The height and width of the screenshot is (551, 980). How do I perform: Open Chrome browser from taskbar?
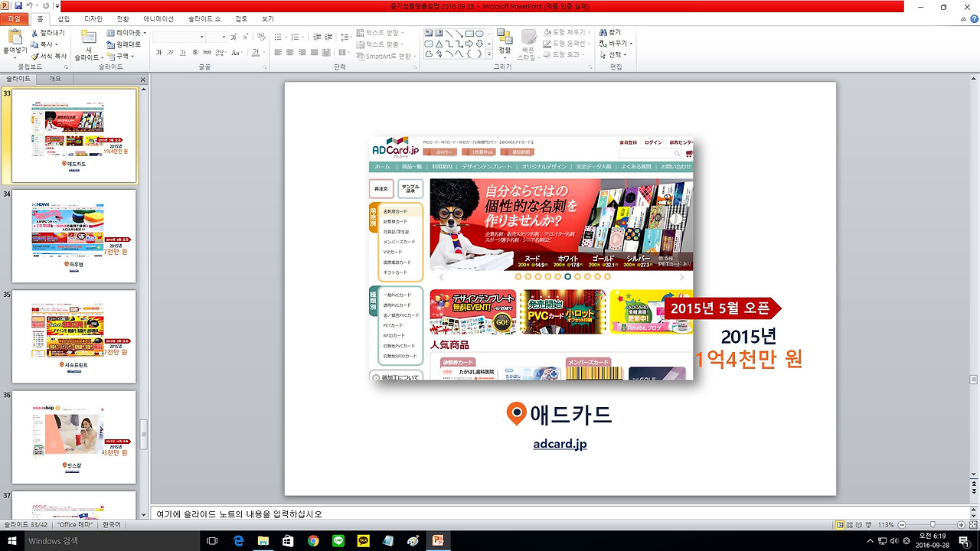pos(313,541)
